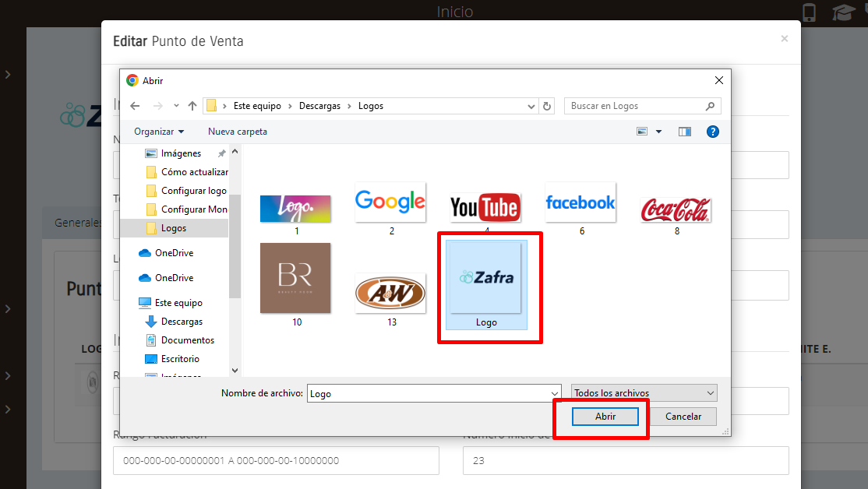Click the Cancelar button
Image resolution: width=868 pixels, height=489 pixels.
[683, 417]
